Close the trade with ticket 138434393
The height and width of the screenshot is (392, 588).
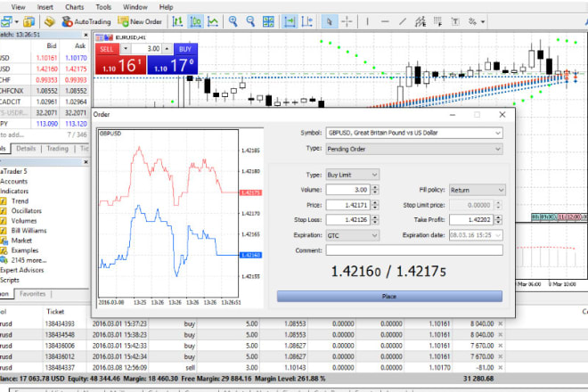(501, 323)
